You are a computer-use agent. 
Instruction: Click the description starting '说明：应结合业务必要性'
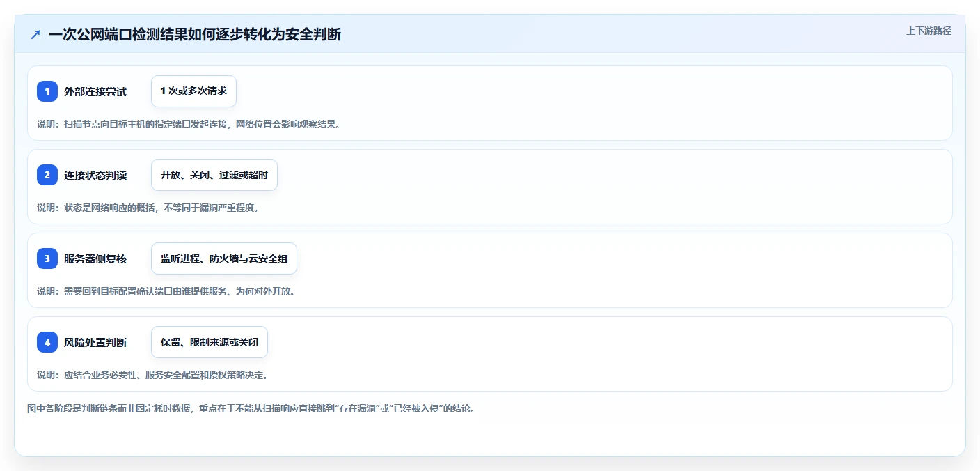pos(152,375)
